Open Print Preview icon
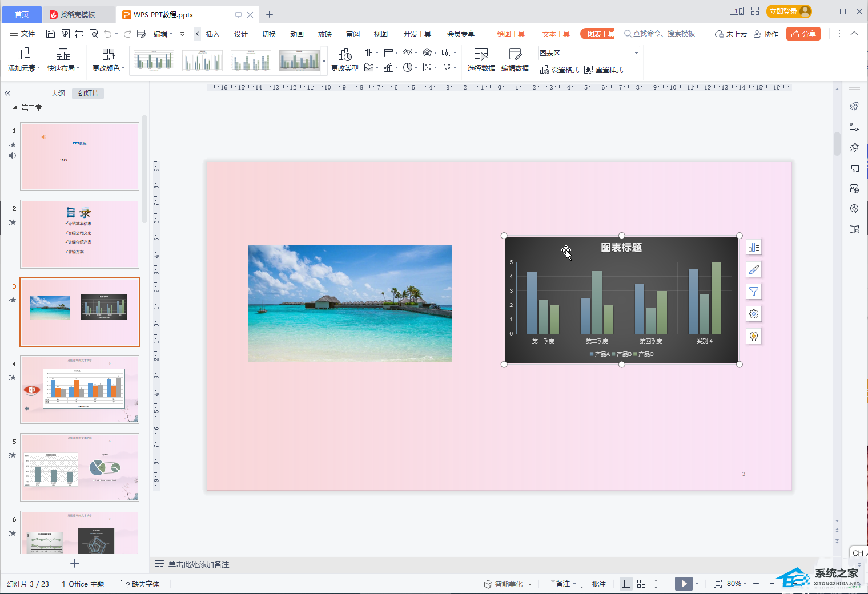Screen dimensions: 868x594 point(94,34)
